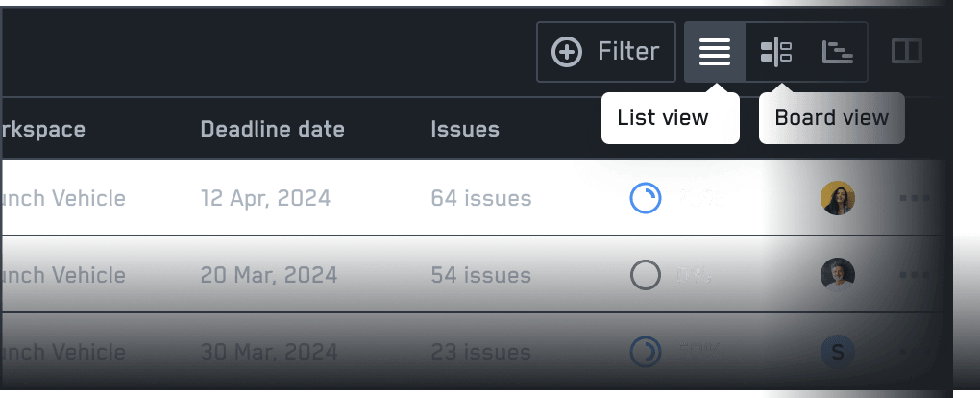The image size is (980, 398).
Task: Sort by Issues column header
Action: click(x=465, y=130)
